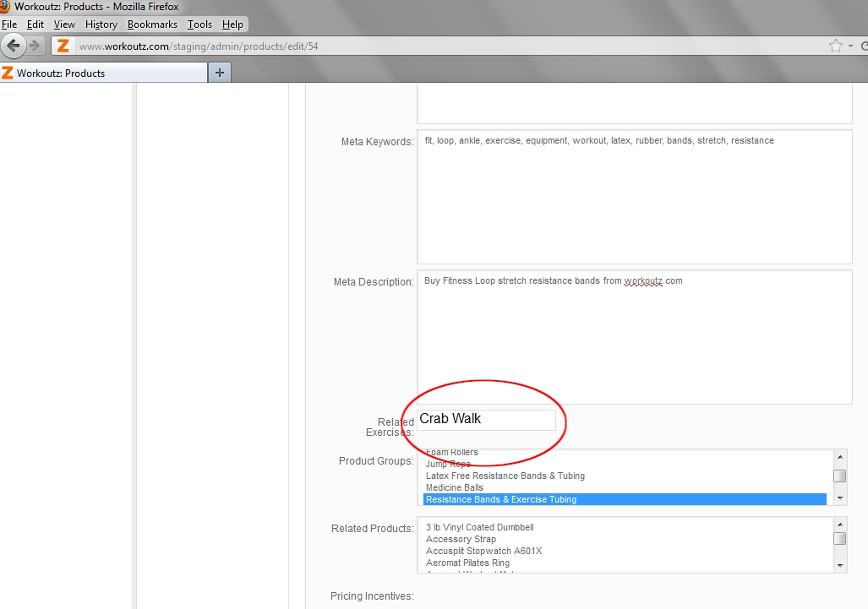The height and width of the screenshot is (609, 868).
Task: Select Latex Free Resistance Bands & Tubing
Action: [x=505, y=476]
